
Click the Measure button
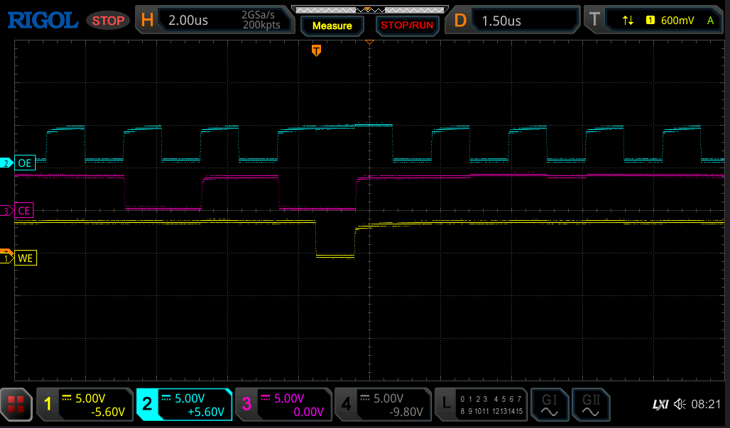pos(332,26)
